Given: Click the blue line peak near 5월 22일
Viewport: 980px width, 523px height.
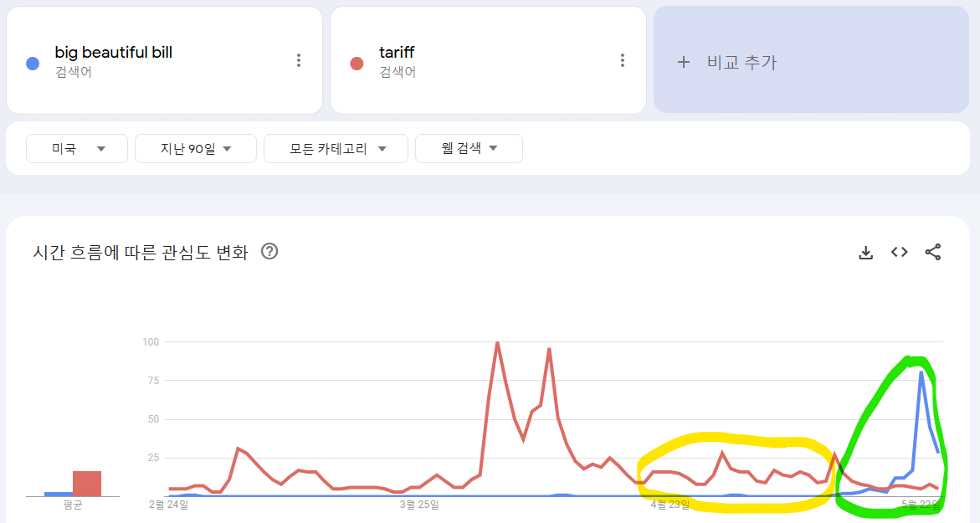Looking at the screenshot, I should click(x=921, y=373).
